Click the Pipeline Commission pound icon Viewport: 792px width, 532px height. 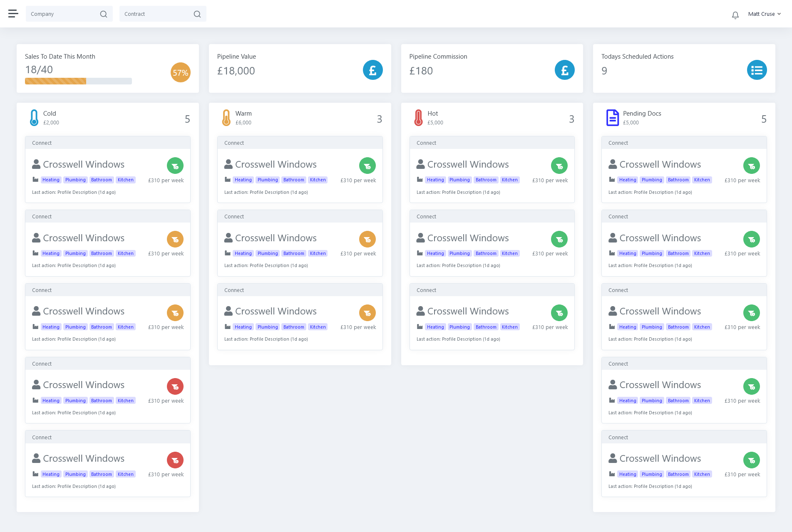pos(564,70)
